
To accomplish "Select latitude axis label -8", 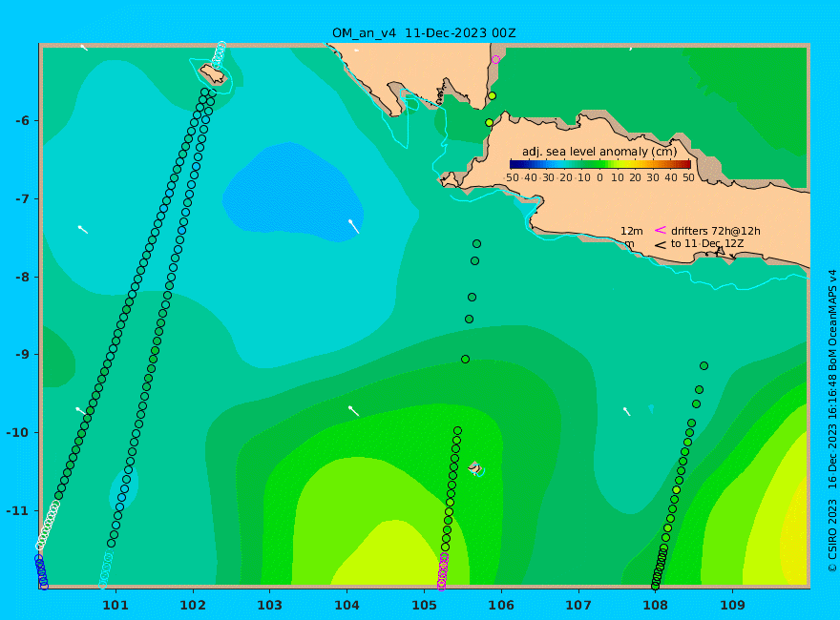I will 22,277.
